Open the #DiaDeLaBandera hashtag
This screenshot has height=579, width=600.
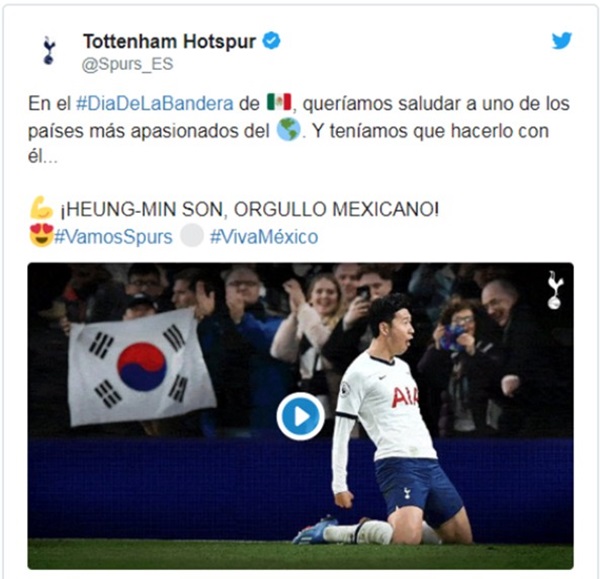(x=155, y=103)
